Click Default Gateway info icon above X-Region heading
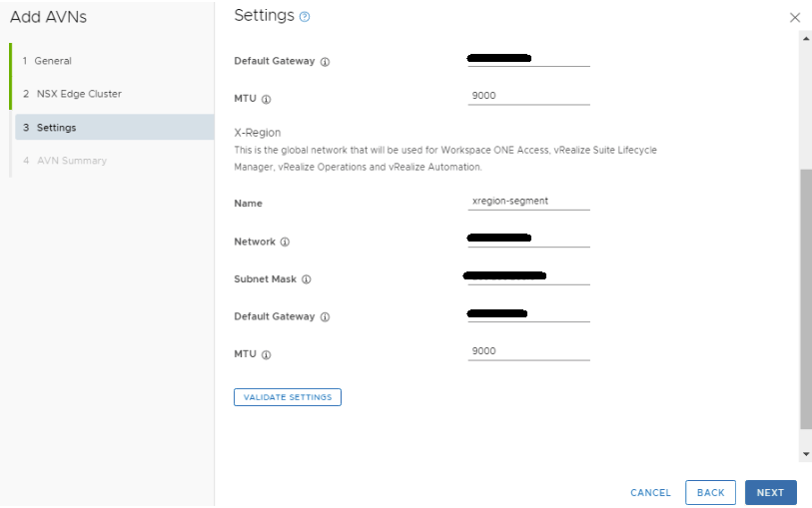This screenshot has width=812, height=508. (325, 62)
